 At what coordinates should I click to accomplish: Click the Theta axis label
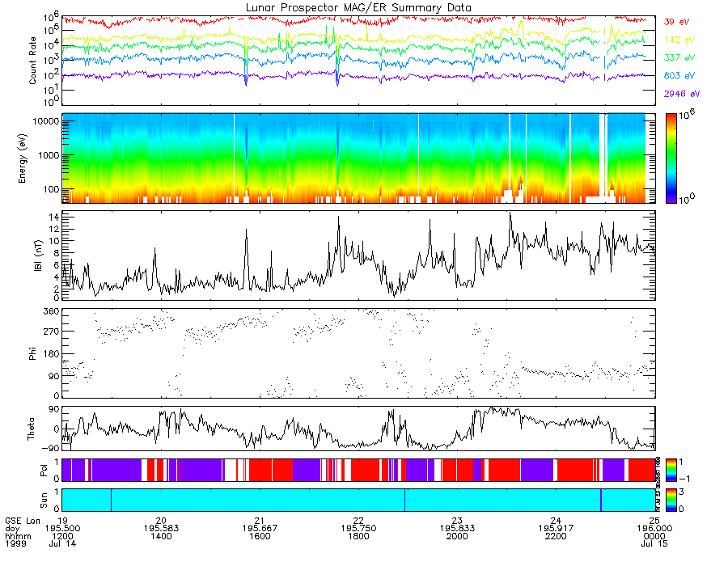coord(31,429)
